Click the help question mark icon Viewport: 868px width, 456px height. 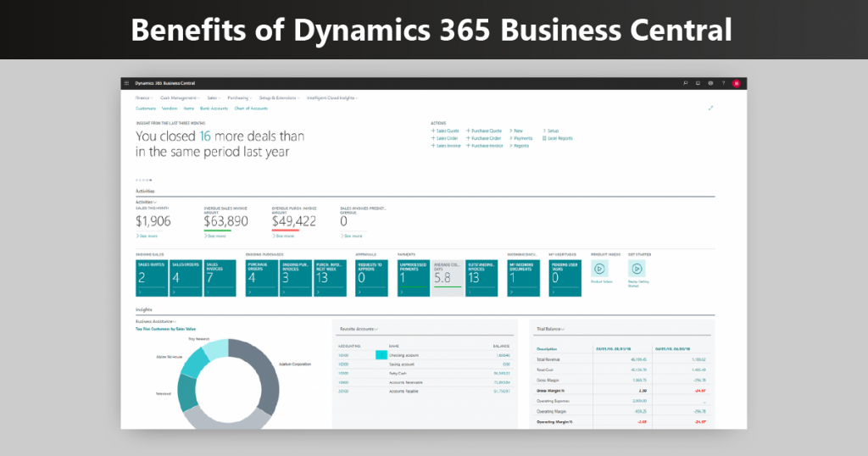point(723,83)
